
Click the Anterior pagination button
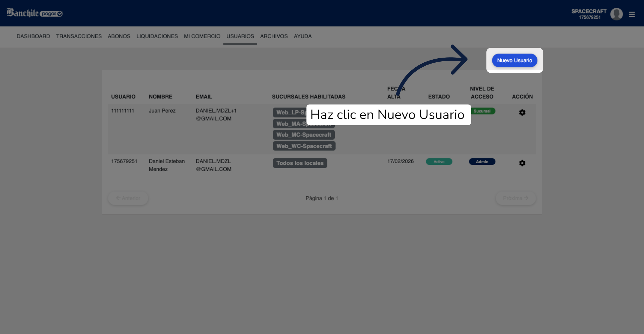pyautogui.click(x=128, y=198)
